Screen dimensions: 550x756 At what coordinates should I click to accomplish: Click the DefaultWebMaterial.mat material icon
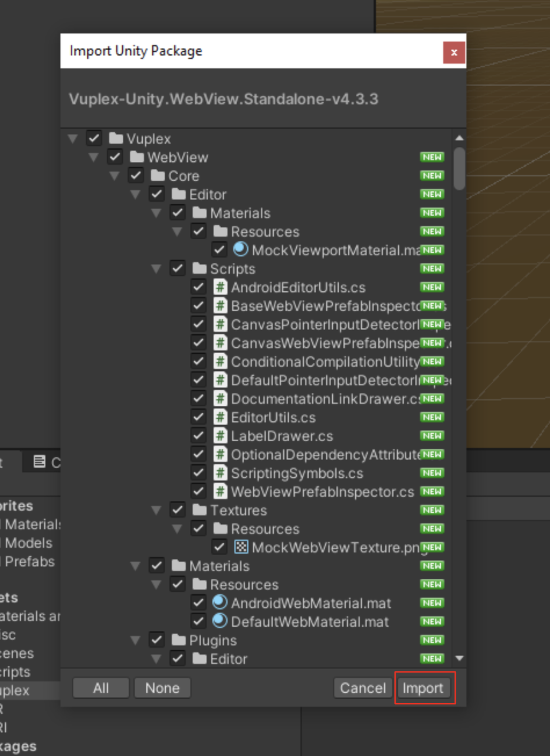[220, 621]
